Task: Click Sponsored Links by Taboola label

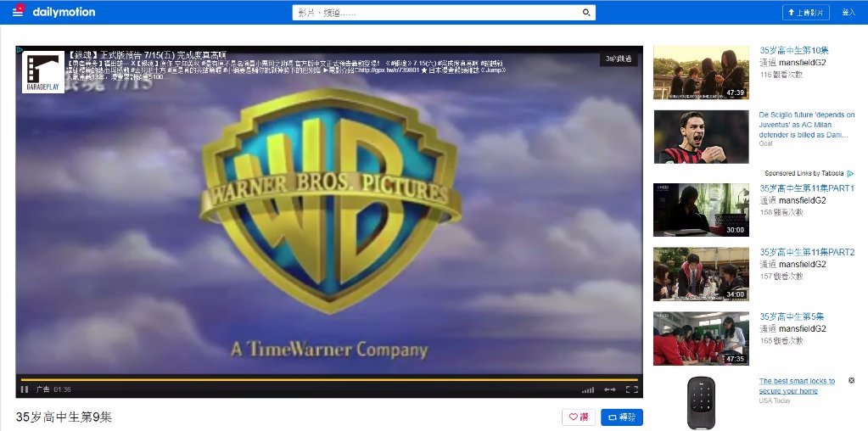Action: click(804, 173)
